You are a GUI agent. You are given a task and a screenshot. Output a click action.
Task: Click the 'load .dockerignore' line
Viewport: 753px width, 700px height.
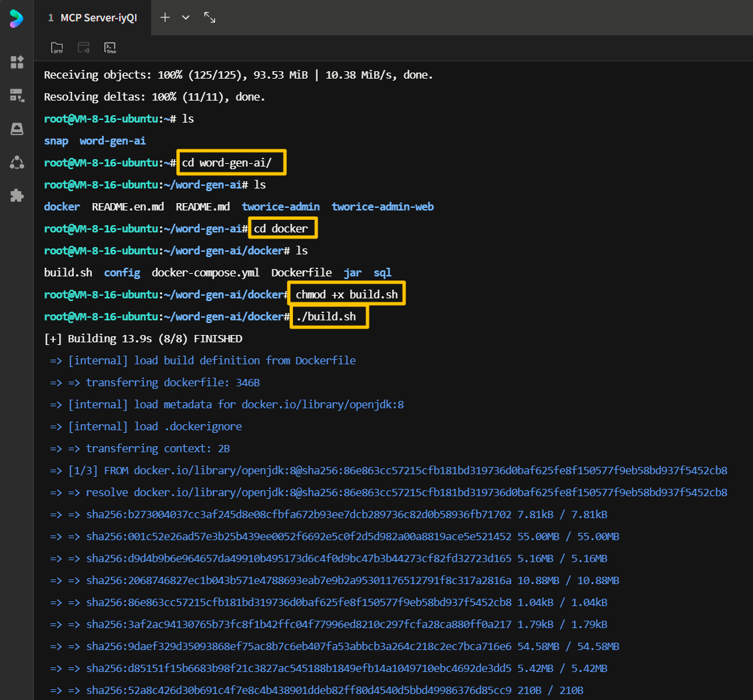tap(146, 427)
